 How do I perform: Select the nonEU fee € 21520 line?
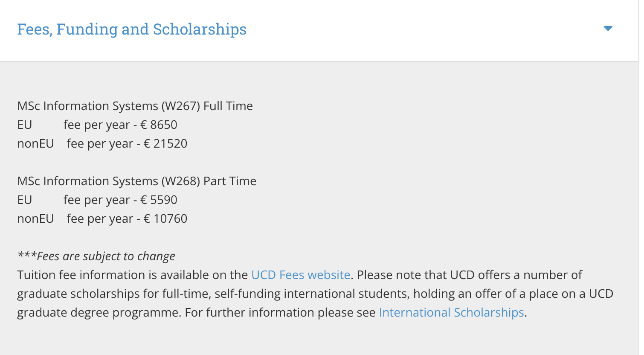pyautogui.click(x=102, y=143)
